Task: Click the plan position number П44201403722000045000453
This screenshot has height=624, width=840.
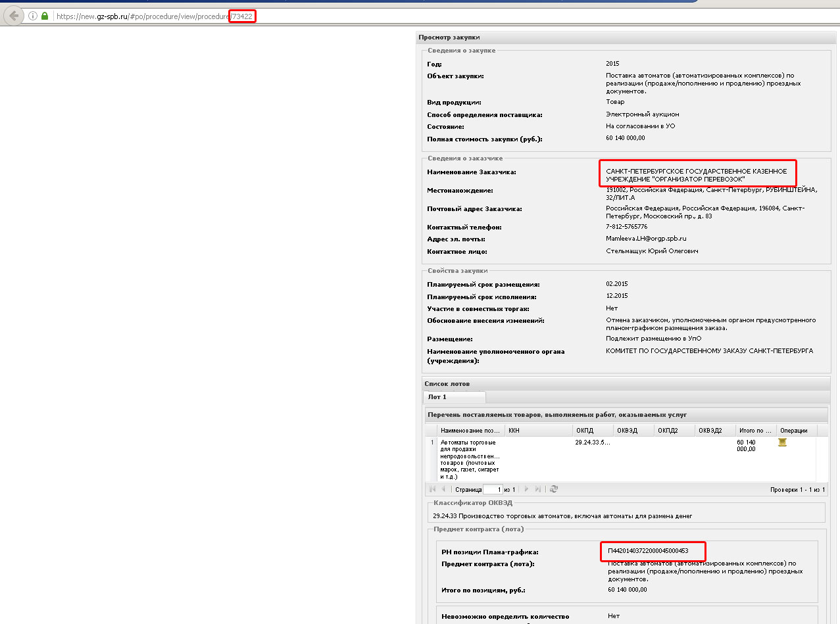Action: tap(648, 551)
